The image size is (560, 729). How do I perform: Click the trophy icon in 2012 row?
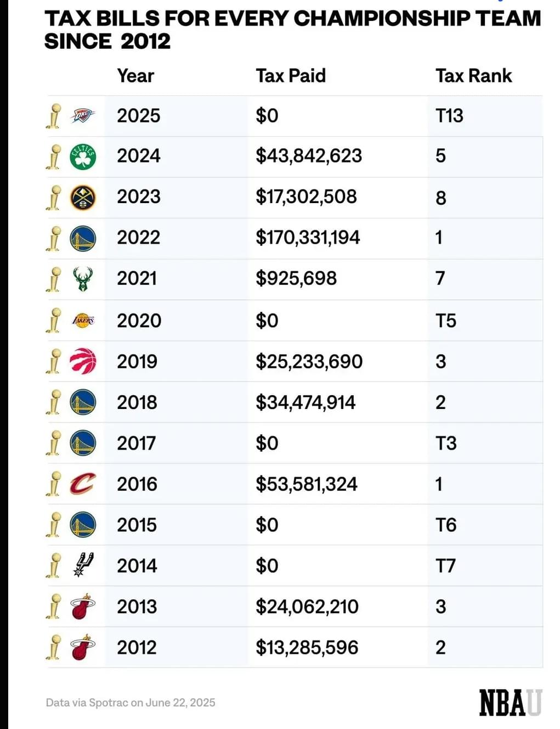pyautogui.click(x=54, y=647)
